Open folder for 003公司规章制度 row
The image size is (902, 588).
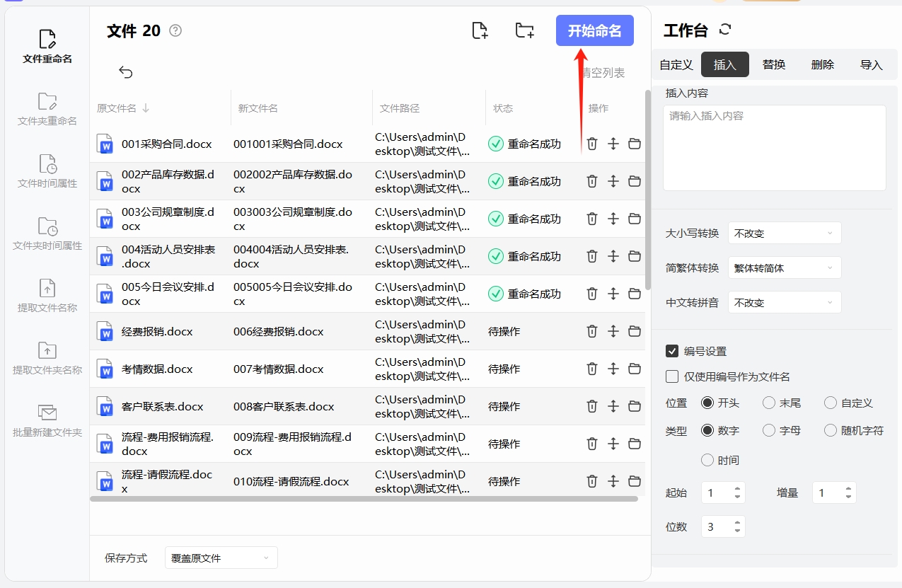(635, 219)
